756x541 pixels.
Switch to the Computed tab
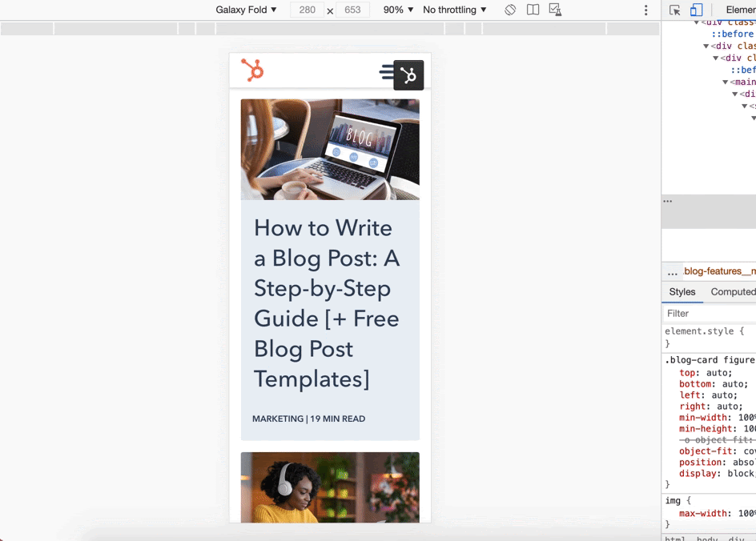(x=732, y=292)
